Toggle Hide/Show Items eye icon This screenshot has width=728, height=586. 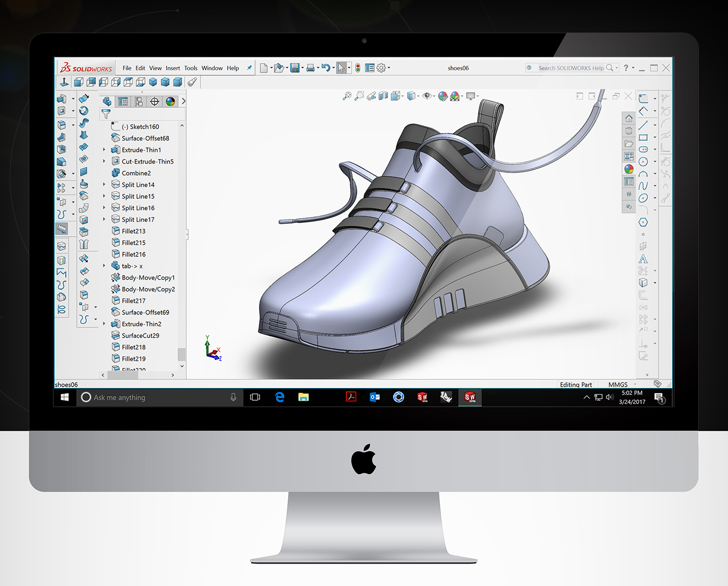click(426, 96)
